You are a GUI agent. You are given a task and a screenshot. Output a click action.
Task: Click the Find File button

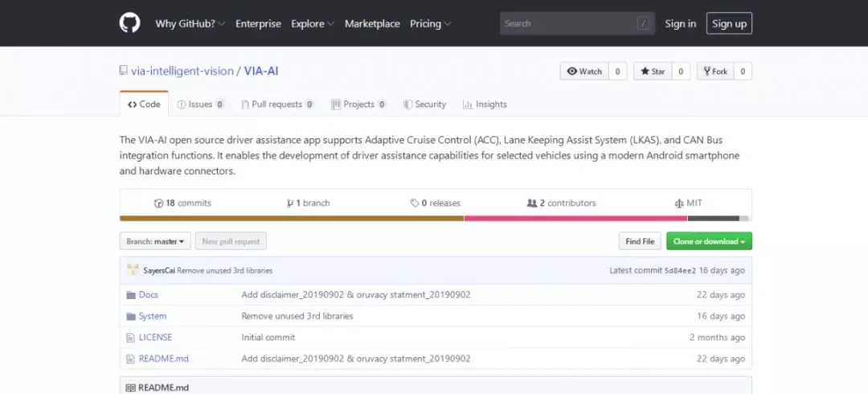(x=640, y=241)
